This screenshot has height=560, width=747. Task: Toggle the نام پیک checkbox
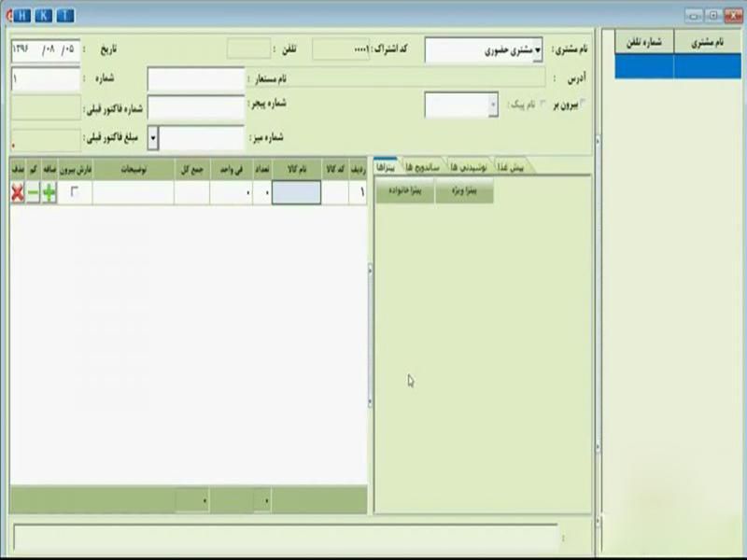543,104
